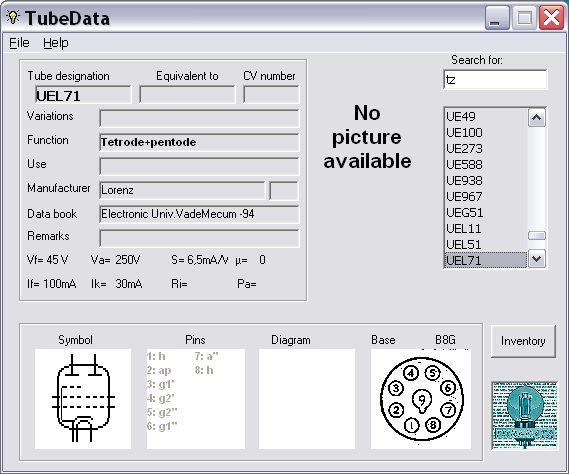Click the Manufacturer field showing Lorenz

[182, 190]
